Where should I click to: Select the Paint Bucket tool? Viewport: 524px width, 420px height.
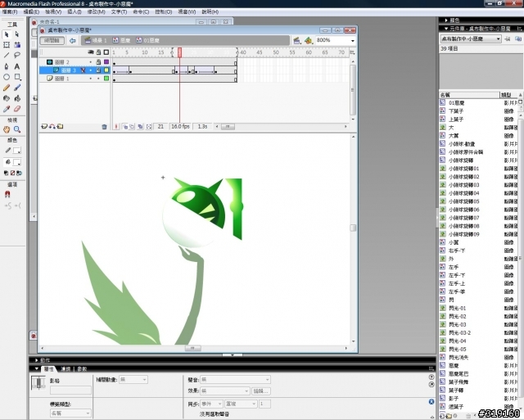click(x=17, y=98)
